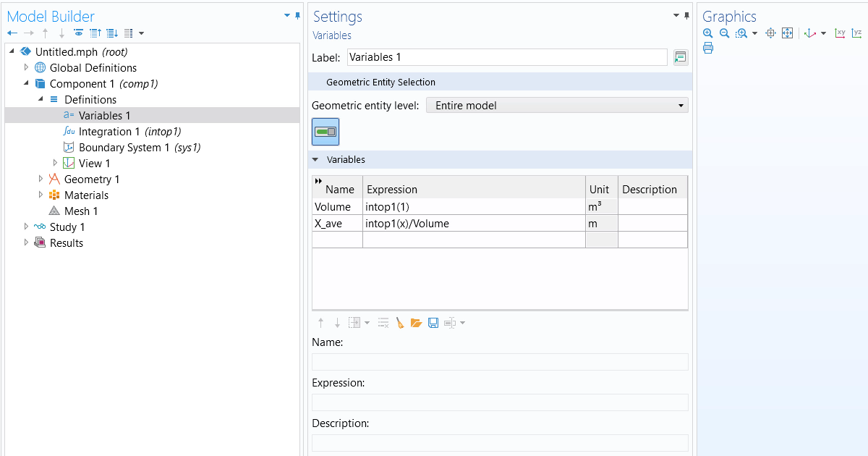Click the X_ave expression cell
This screenshot has width=868, height=456.
(x=473, y=224)
